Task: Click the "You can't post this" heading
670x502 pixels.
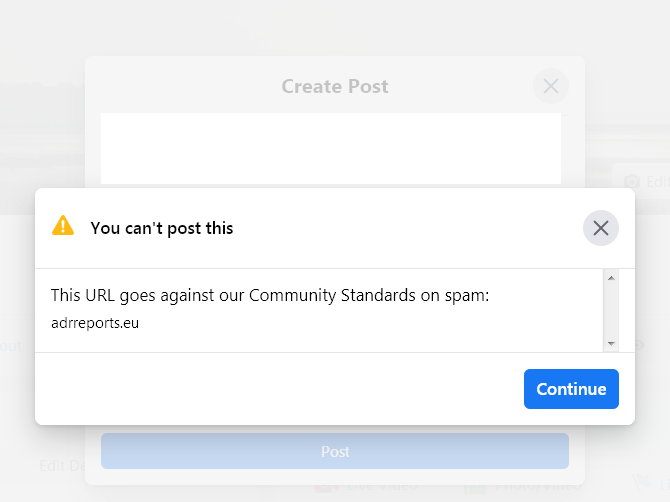Action: coord(162,228)
